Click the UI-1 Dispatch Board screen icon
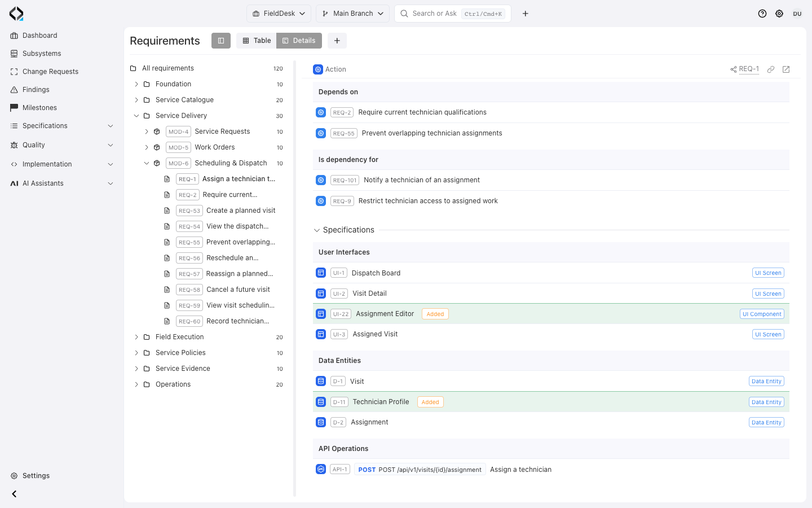Viewport: 812px width, 508px height. [x=321, y=273]
